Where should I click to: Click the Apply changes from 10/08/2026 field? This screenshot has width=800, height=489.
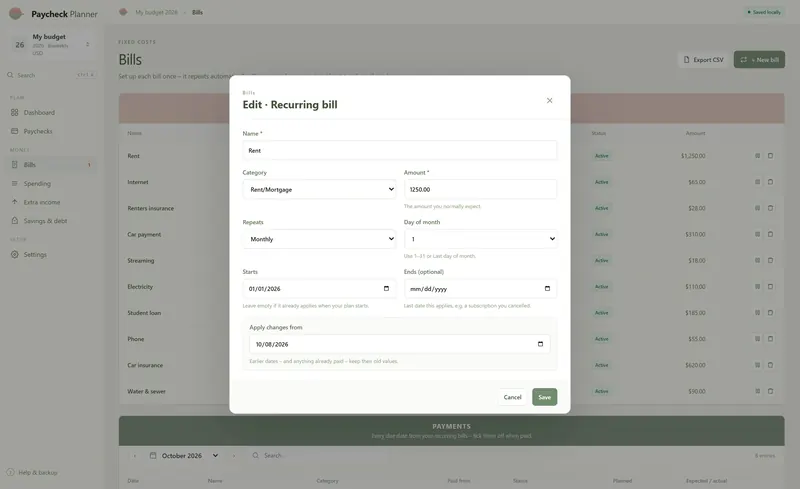[x=399, y=344]
